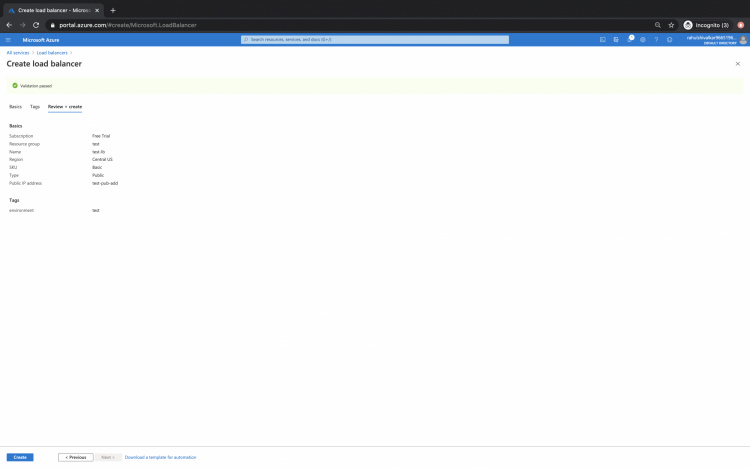Open Cloud Shell from the top bar

(603, 40)
